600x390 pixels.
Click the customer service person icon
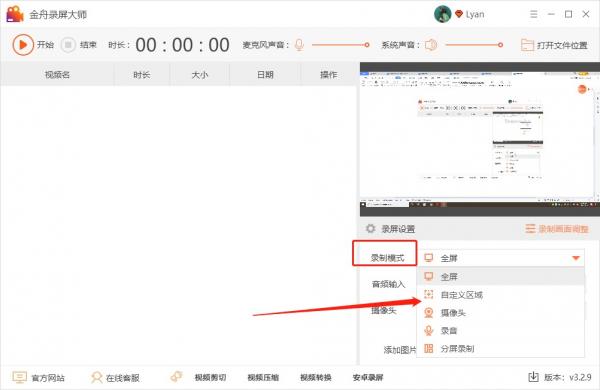pos(96,377)
